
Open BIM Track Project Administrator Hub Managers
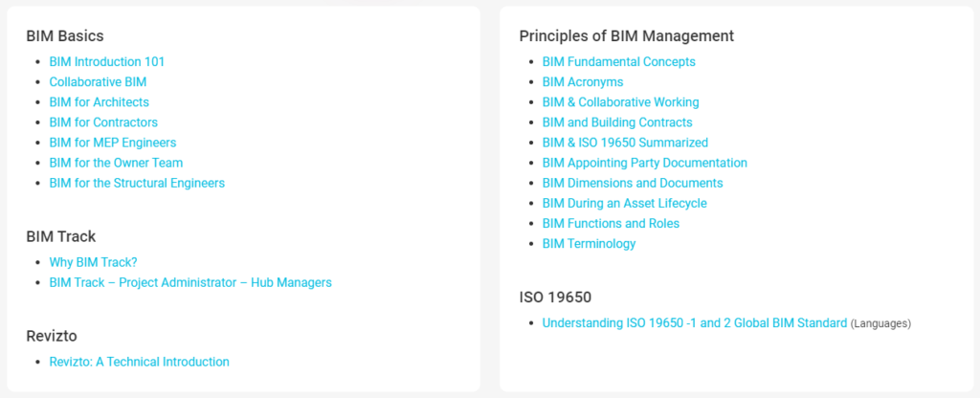coord(190,282)
